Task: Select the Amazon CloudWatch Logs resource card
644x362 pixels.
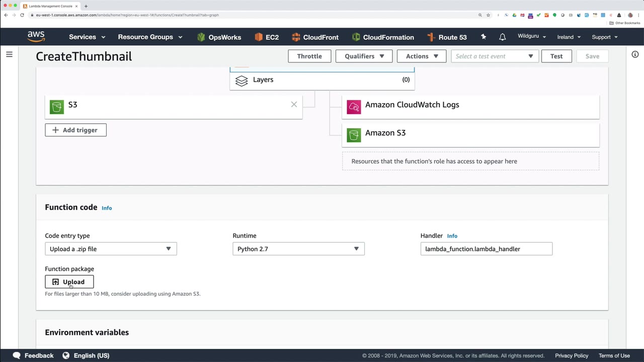Action: 470,107
